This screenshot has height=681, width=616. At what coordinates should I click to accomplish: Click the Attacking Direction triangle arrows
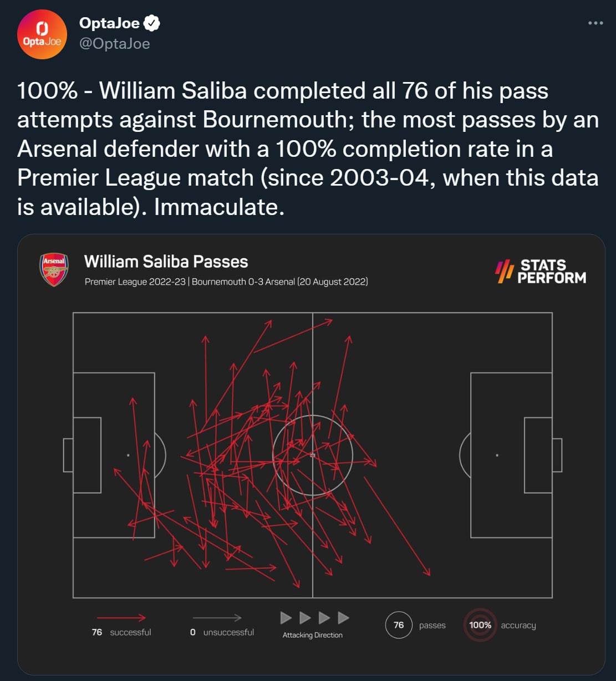[314, 618]
